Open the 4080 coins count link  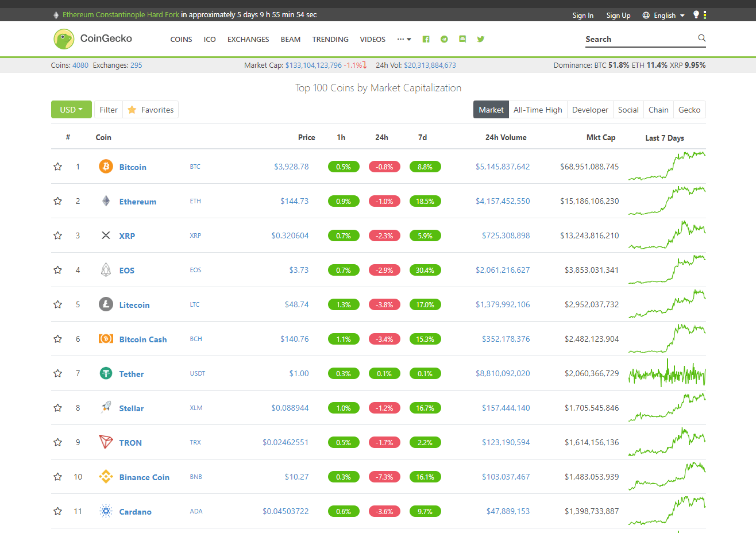pyautogui.click(x=80, y=65)
